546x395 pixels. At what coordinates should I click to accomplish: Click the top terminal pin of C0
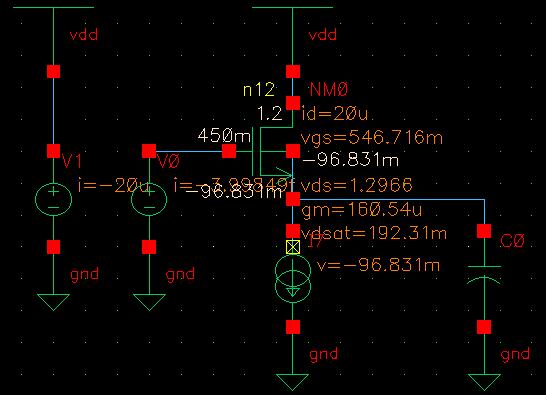(x=484, y=231)
